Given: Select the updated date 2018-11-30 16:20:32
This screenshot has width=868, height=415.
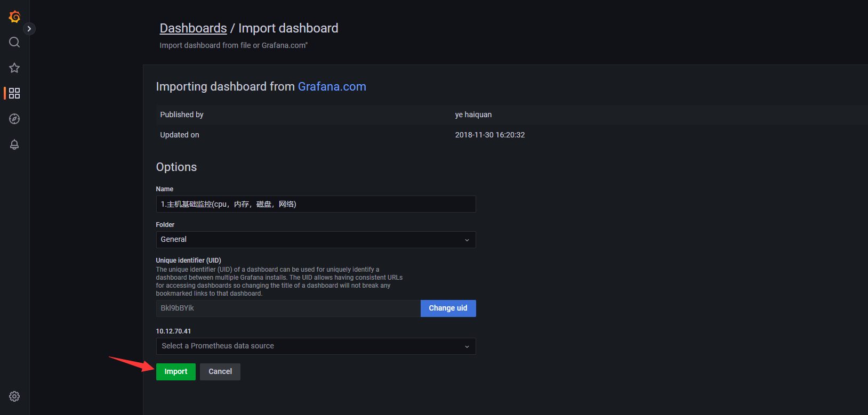Looking at the screenshot, I should (490, 135).
